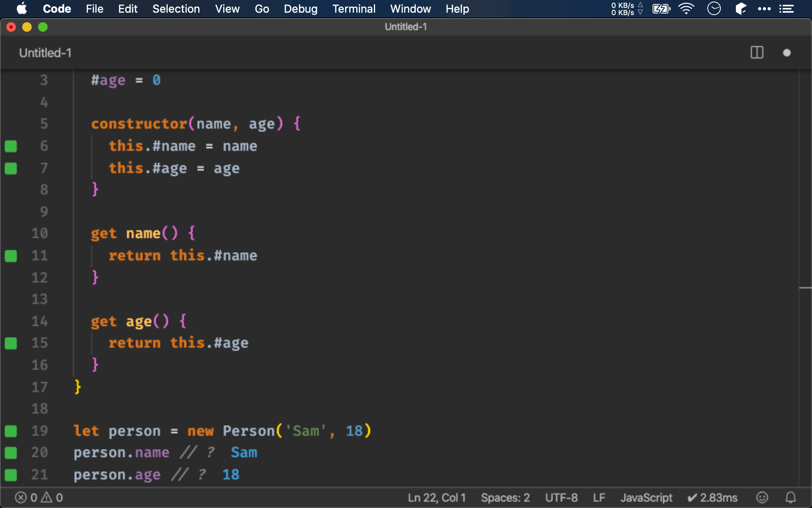This screenshot has height=508, width=812.
Task: Click the 2.83ms execution time indicator
Action: [x=712, y=497]
